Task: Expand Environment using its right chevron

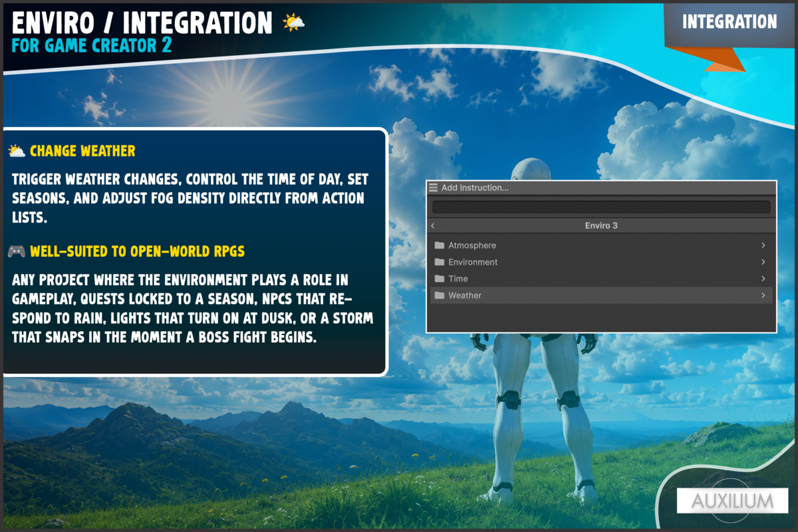Action: point(763,262)
